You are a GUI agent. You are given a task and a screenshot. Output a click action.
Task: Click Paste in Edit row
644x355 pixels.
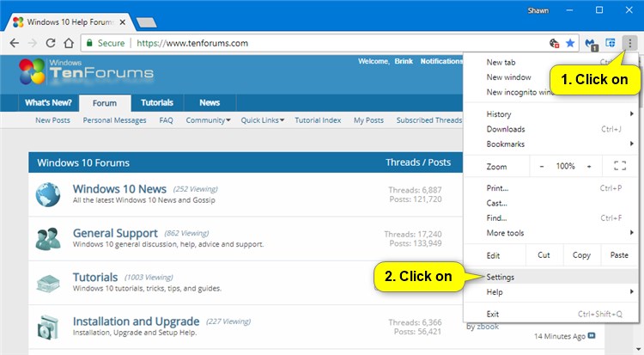coord(619,255)
